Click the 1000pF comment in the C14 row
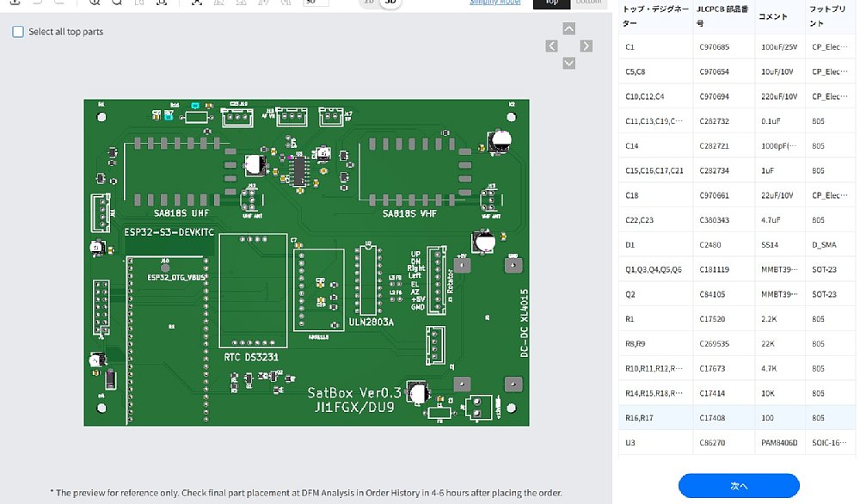860x504 pixels. 779,146
